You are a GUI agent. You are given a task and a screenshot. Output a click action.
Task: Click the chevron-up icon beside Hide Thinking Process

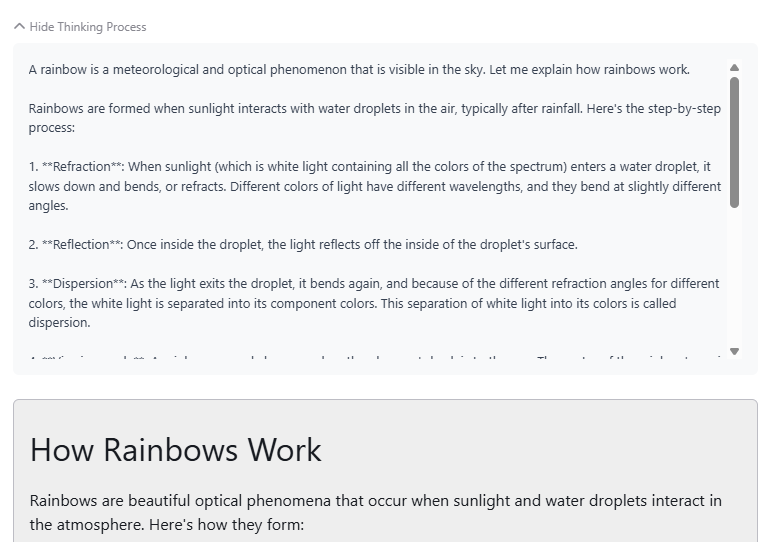pos(19,27)
